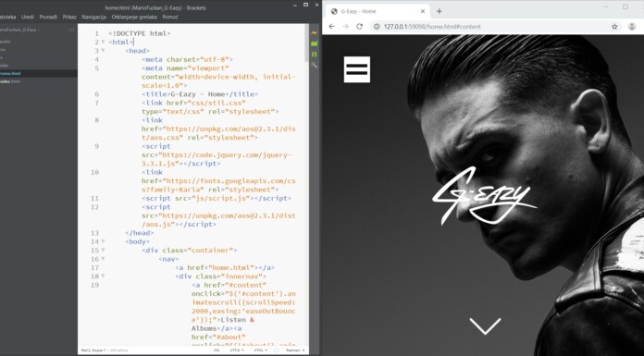The image size is (644, 356).
Task: Click the cursor position text in status bar
Action: click(93, 350)
